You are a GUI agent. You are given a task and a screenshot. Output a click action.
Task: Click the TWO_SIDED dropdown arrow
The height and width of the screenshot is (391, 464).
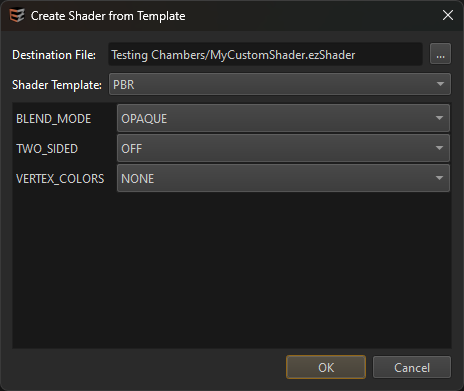pyautogui.click(x=439, y=148)
